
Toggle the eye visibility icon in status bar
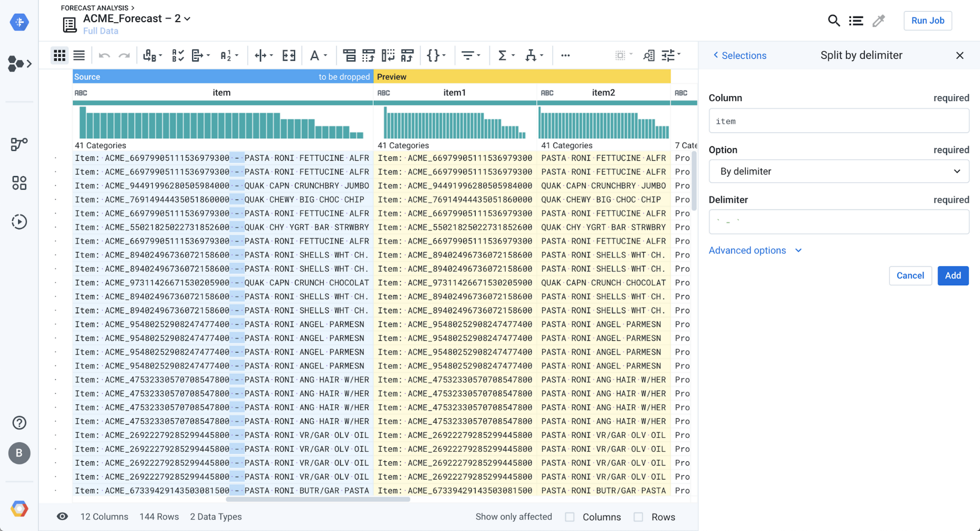[62, 516]
